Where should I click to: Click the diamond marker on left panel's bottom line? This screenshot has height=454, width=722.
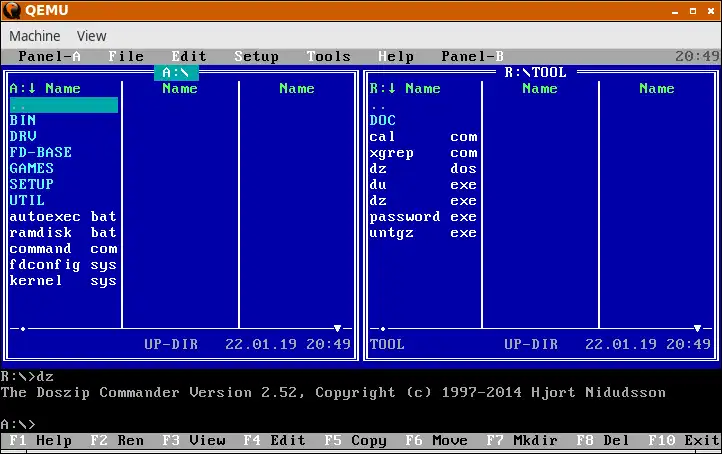[x=23, y=329]
